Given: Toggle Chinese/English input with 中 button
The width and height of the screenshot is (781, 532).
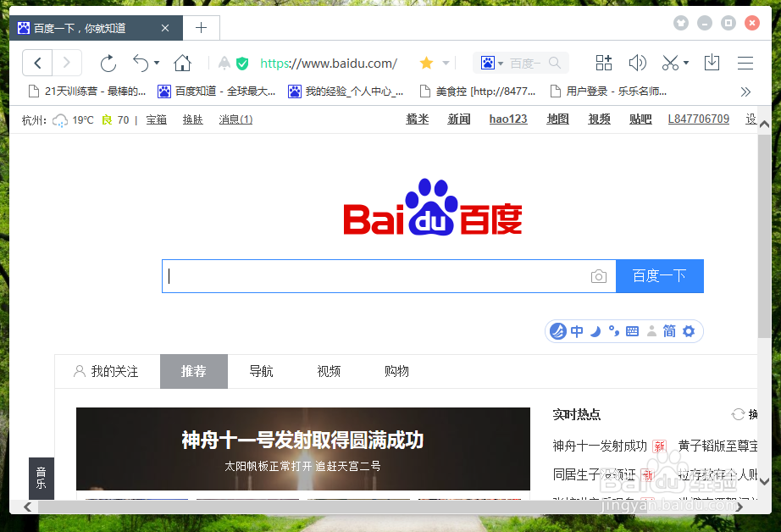Looking at the screenshot, I should (577, 331).
